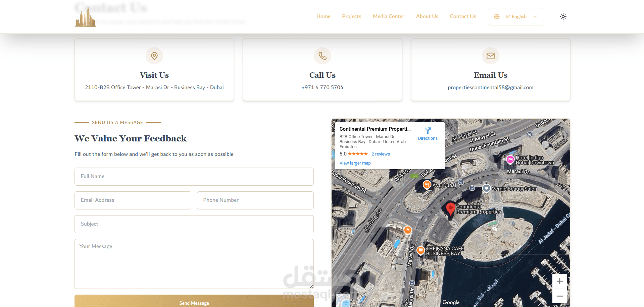The height and width of the screenshot is (307, 644).
Task: Focus the Subject field
Action: click(194, 224)
